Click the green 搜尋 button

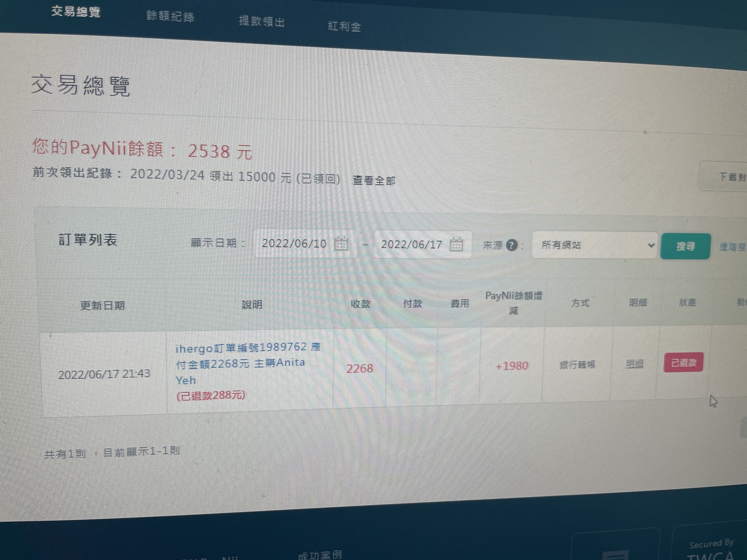coord(685,246)
